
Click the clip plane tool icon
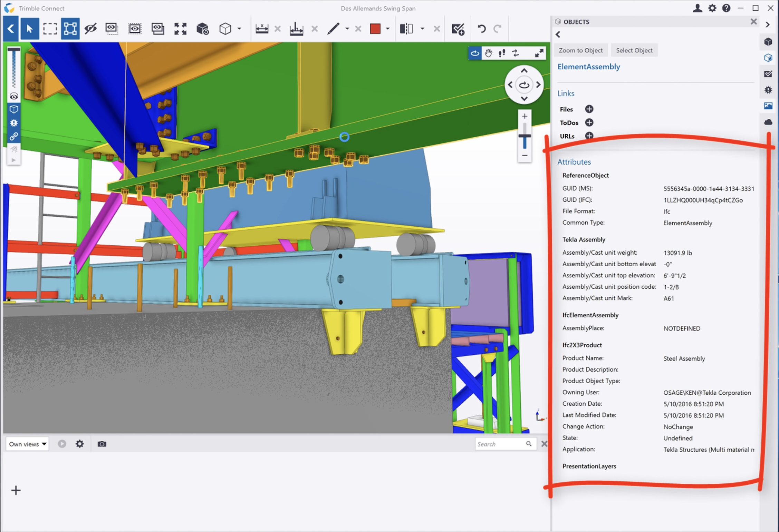[406, 29]
